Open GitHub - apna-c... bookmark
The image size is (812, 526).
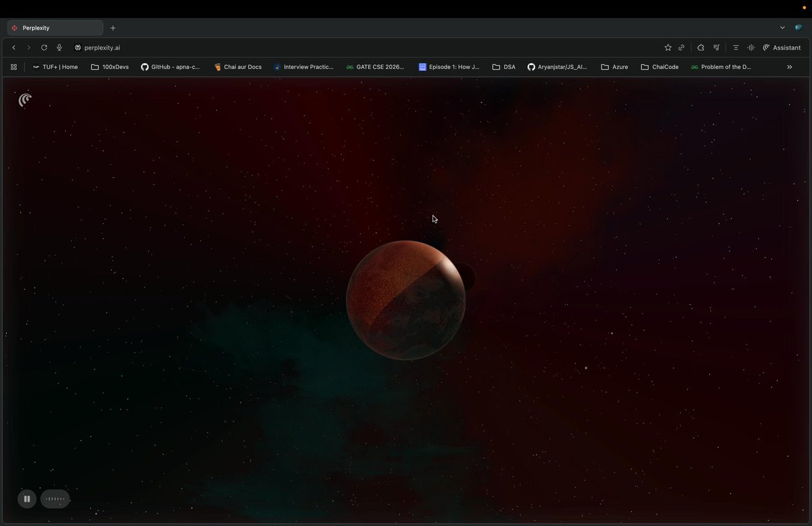(170, 67)
